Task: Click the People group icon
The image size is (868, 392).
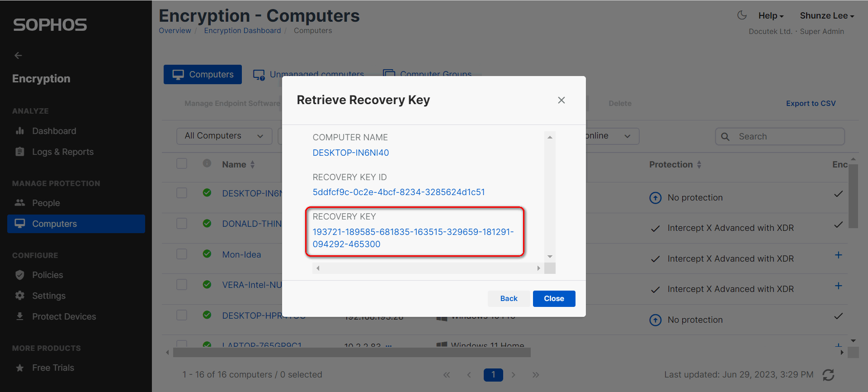Action: (x=20, y=203)
